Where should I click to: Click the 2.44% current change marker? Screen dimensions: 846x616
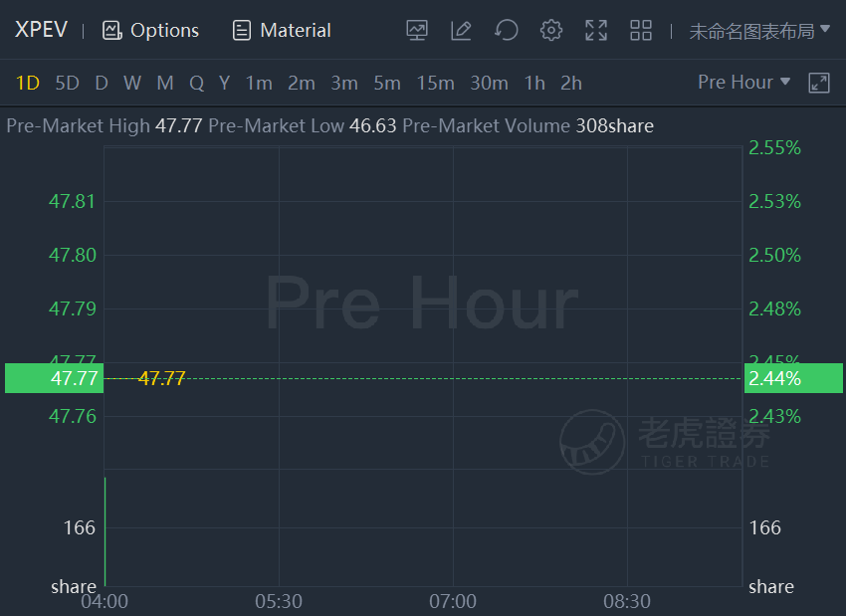[x=793, y=378]
